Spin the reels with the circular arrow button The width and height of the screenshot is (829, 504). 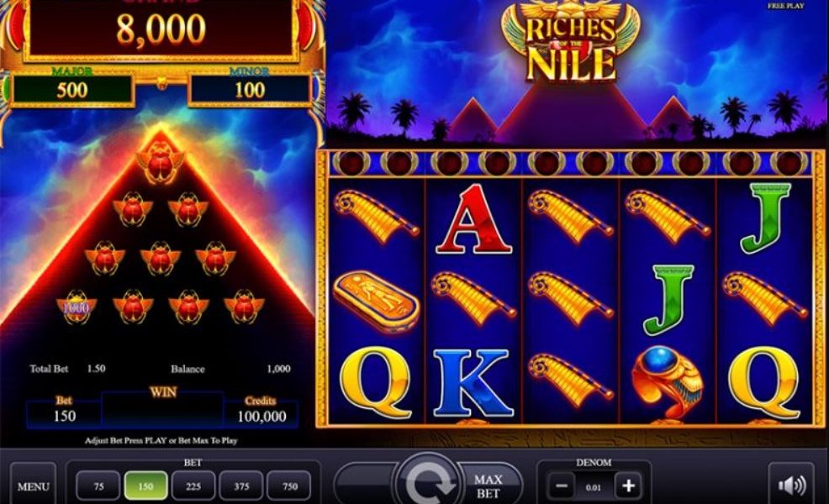(x=427, y=480)
